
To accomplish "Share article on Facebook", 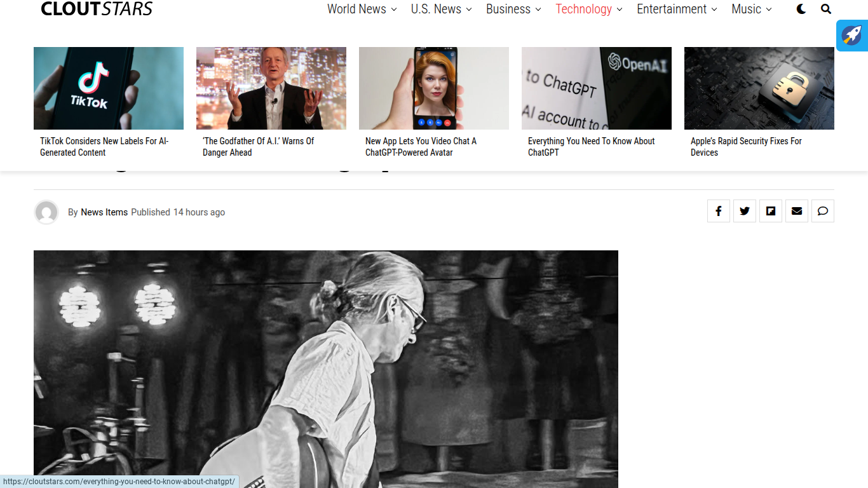I will 719,211.
